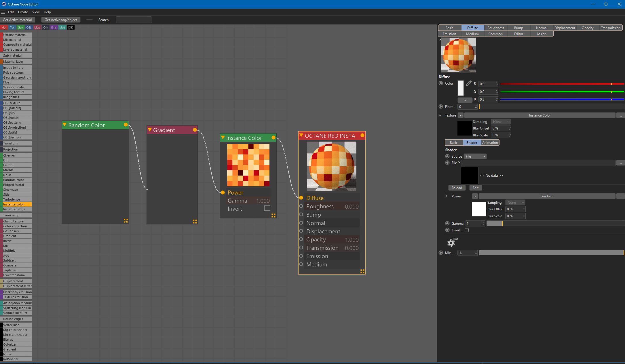This screenshot has width=625, height=364.
Task: Click Instance Color node resize icon
Action: [273, 216]
